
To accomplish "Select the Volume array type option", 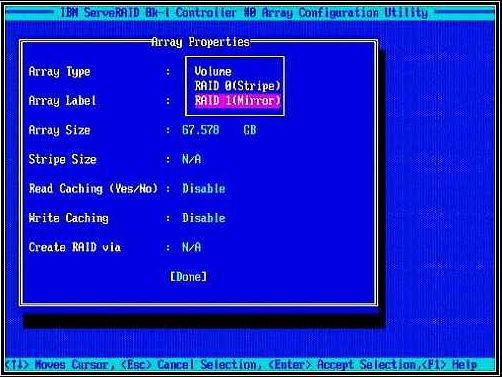I will [x=213, y=71].
